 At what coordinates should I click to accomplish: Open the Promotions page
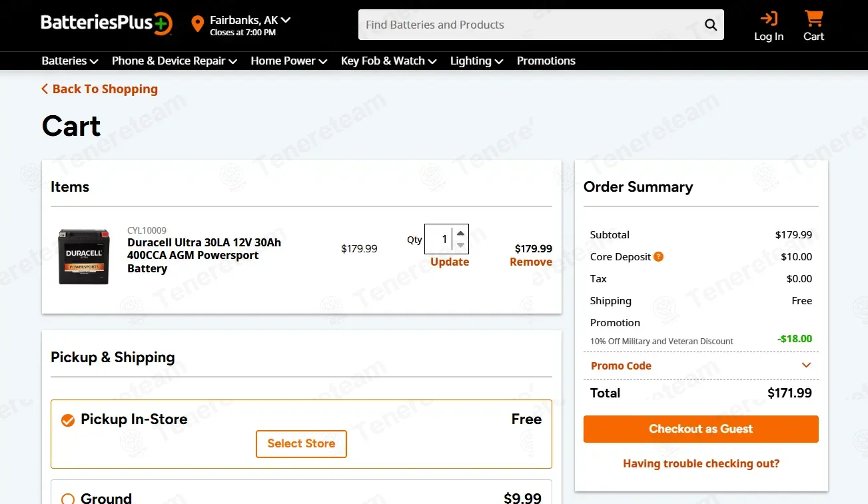tap(546, 61)
